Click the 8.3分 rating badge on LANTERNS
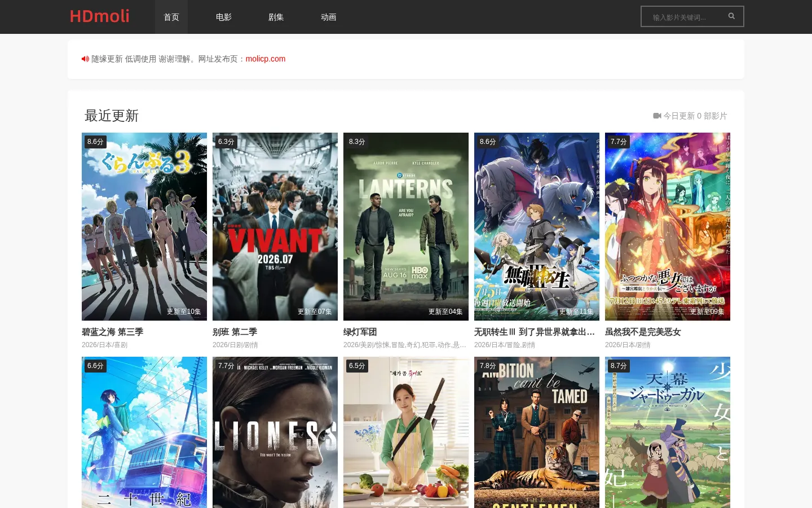 point(357,142)
